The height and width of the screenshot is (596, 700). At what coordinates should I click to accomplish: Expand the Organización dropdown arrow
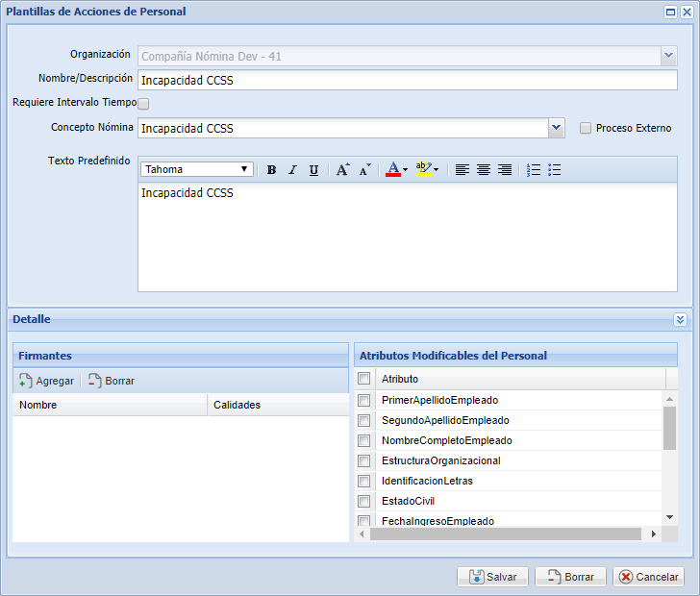(668, 56)
